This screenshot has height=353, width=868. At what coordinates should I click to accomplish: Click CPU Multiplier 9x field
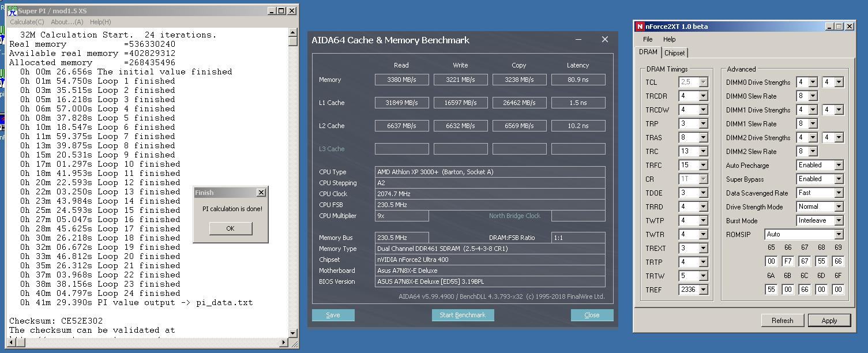pyautogui.click(x=401, y=216)
